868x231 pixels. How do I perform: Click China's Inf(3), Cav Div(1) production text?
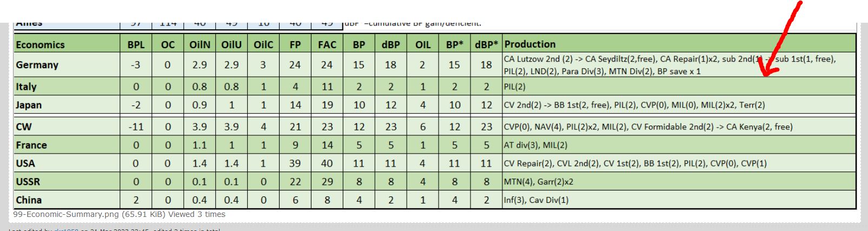[x=536, y=200]
